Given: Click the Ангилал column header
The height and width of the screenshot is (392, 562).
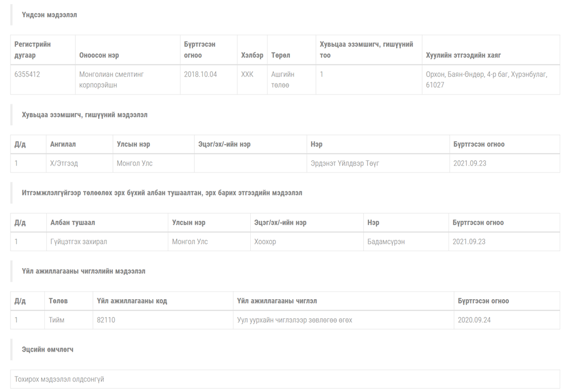Looking at the screenshot, I should [x=63, y=144].
